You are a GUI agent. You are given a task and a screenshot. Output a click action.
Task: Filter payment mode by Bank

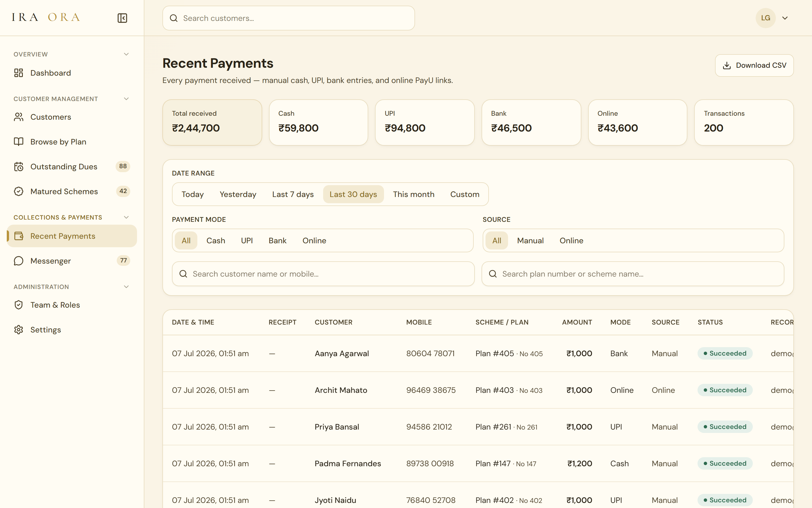coord(277,240)
